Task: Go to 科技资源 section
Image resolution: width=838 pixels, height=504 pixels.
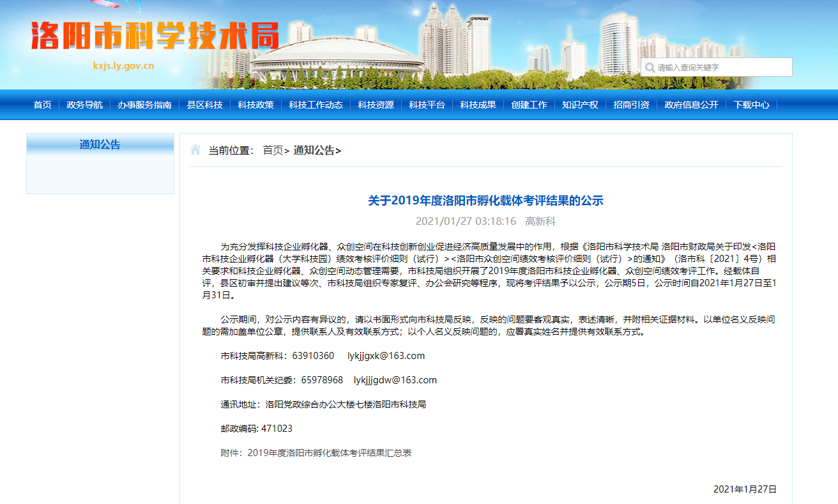Action: 376,105
